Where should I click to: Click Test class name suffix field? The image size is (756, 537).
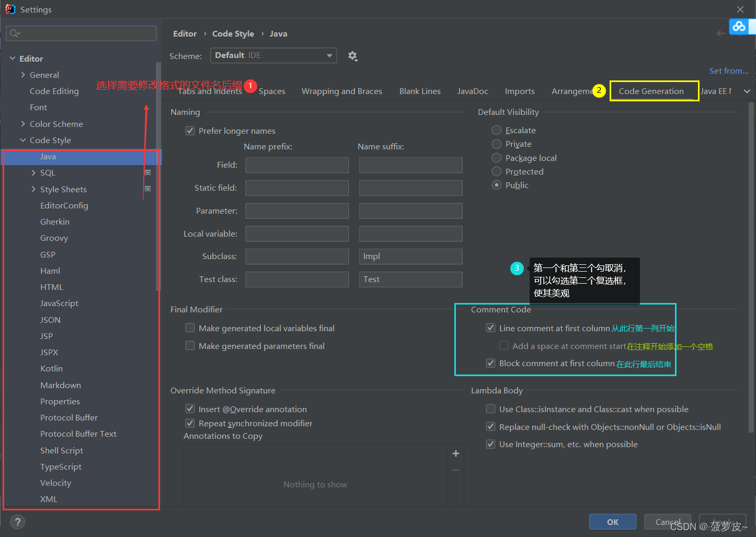coord(410,279)
